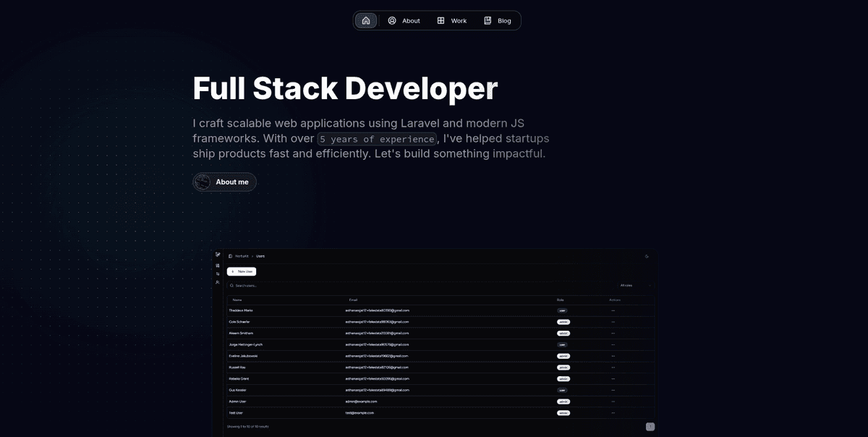Select the Home icon in the pill navbar
Image resolution: width=868 pixels, height=437 pixels.
[365, 20]
